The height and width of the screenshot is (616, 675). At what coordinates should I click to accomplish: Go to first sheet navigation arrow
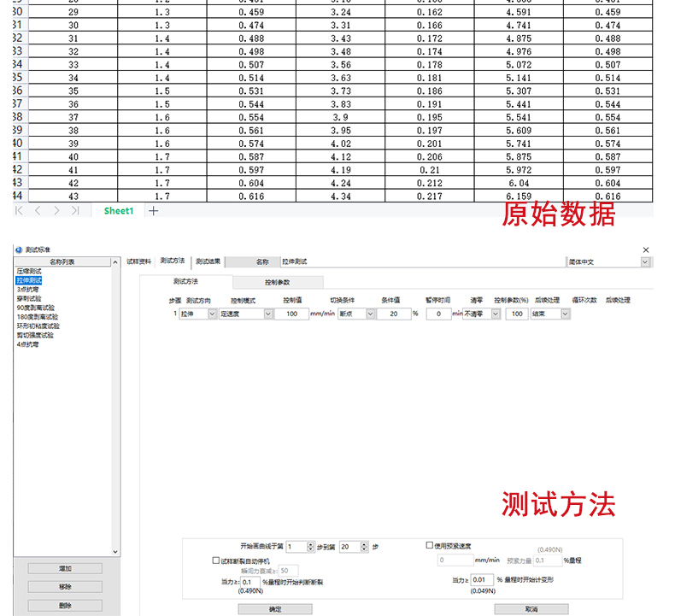[x=19, y=211]
